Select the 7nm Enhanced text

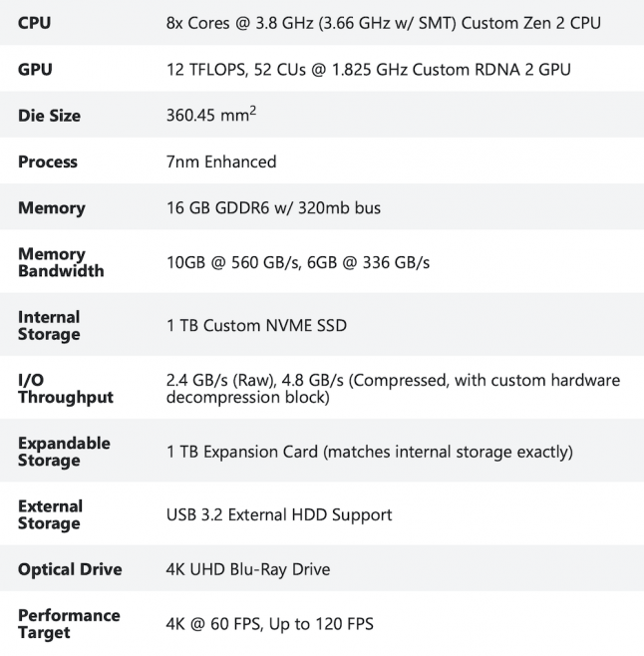220,162
